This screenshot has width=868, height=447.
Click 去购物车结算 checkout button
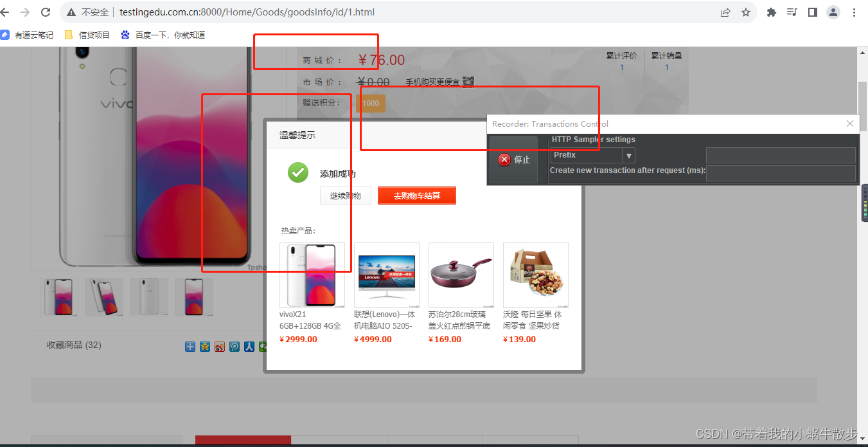(x=417, y=196)
